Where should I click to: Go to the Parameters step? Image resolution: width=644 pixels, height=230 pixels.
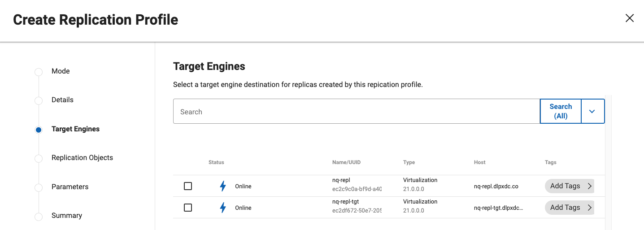tap(70, 187)
